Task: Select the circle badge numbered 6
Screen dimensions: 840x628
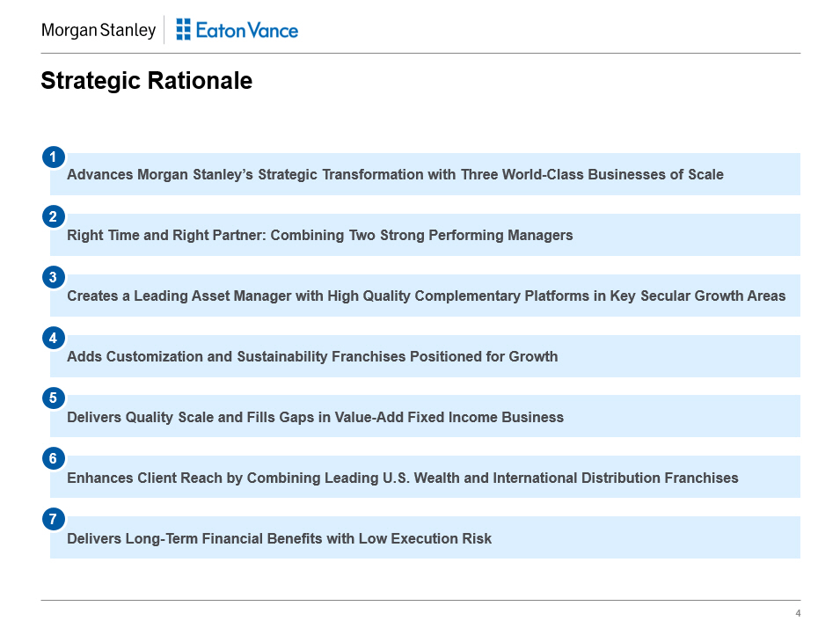Action: point(53,458)
